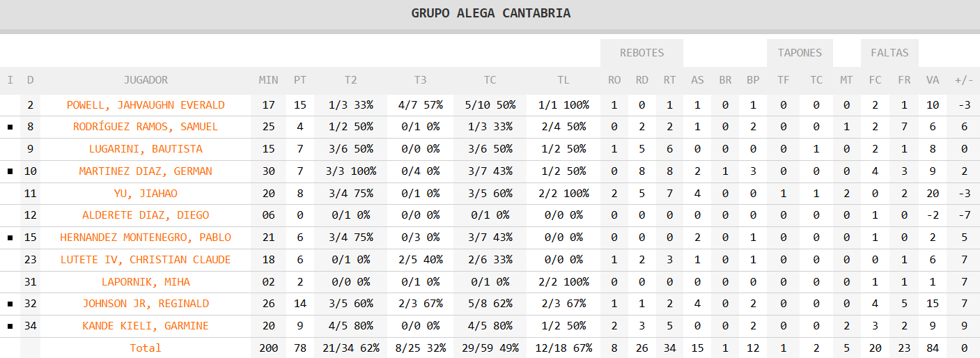Click the Total row label
Screen dimensions: 980x358
coord(146,348)
